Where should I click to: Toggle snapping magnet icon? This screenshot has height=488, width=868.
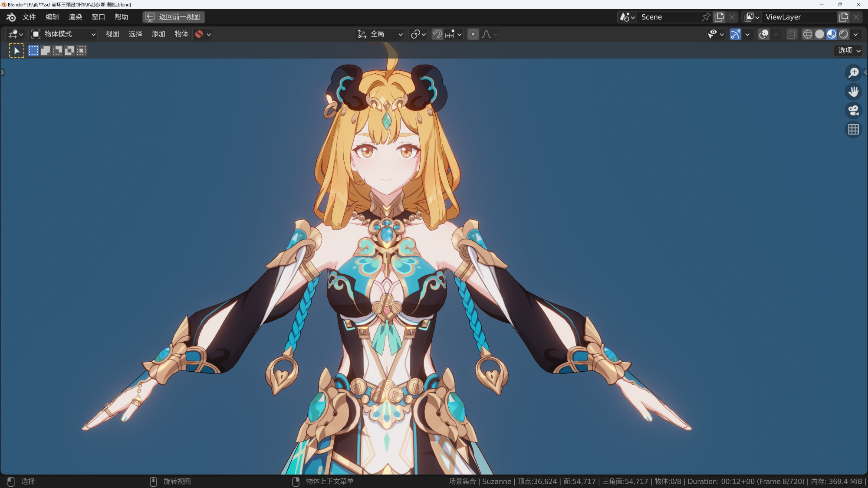coord(437,34)
